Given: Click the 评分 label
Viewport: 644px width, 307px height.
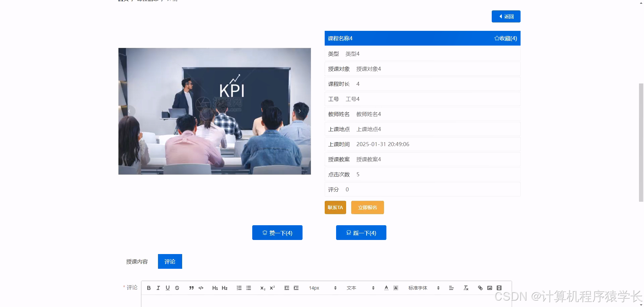Looking at the screenshot, I should pyautogui.click(x=333, y=189).
